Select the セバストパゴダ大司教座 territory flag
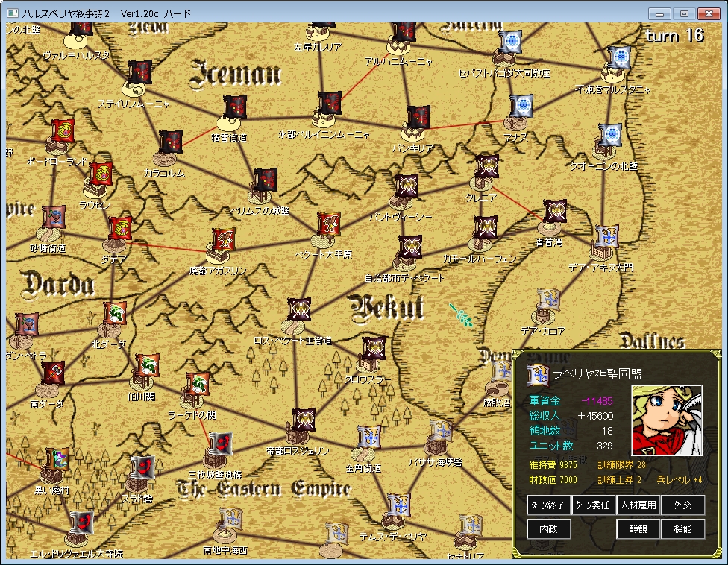The width and height of the screenshot is (728, 565). pos(510,42)
